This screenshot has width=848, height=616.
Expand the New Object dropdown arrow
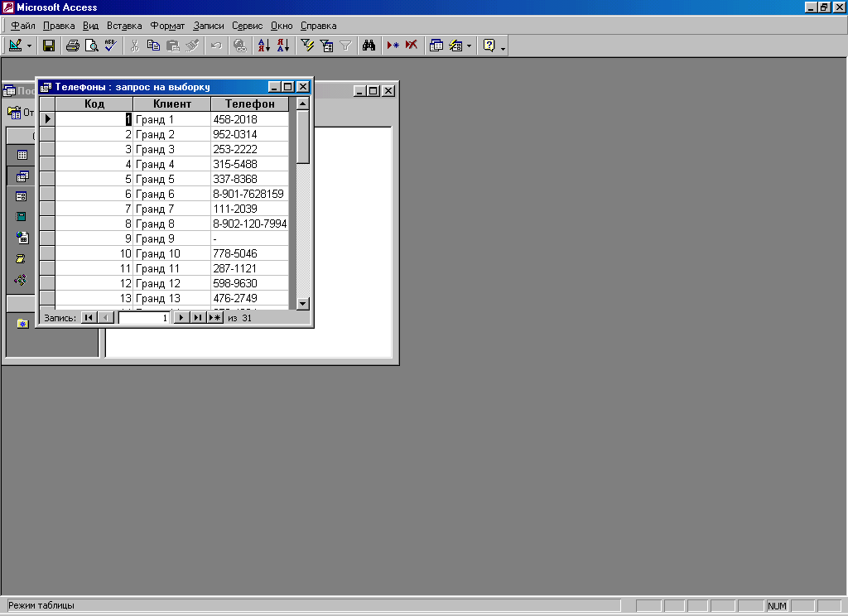469,46
